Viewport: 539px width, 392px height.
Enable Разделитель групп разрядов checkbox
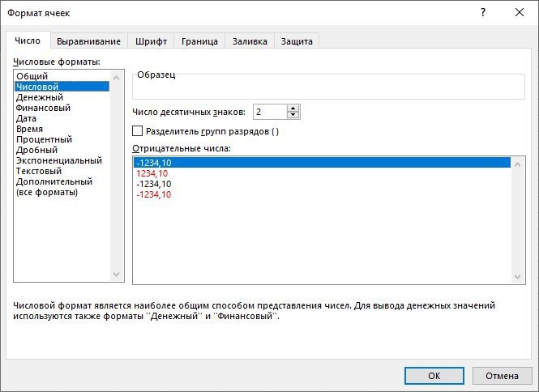pyautogui.click(x=138, y=131)
